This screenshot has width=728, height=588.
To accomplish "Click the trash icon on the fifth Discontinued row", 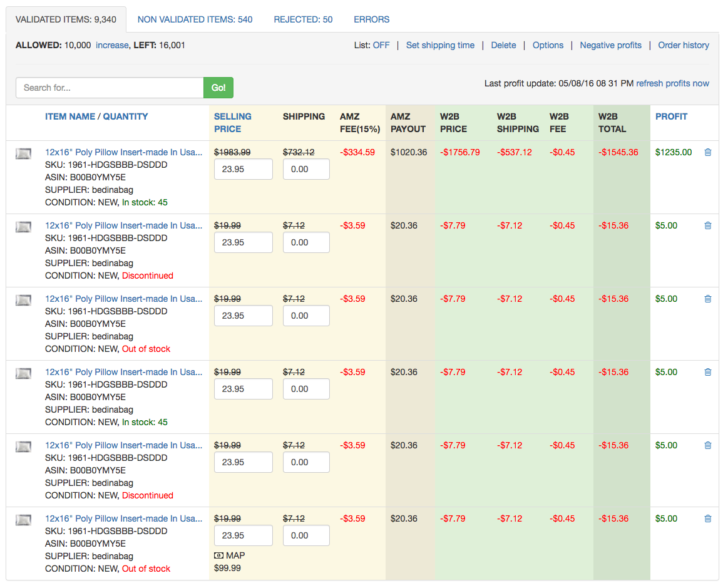I will point(708,445).
